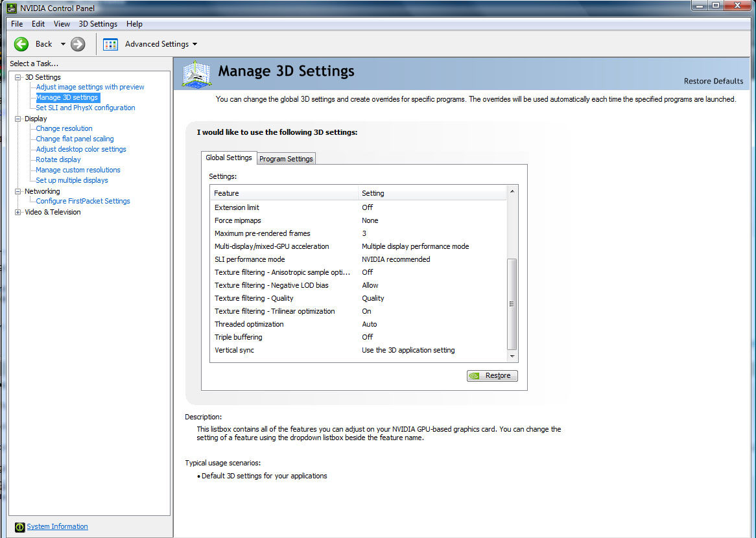
Task: Click the grey Forward arrow icon
Action: (78, 44)
